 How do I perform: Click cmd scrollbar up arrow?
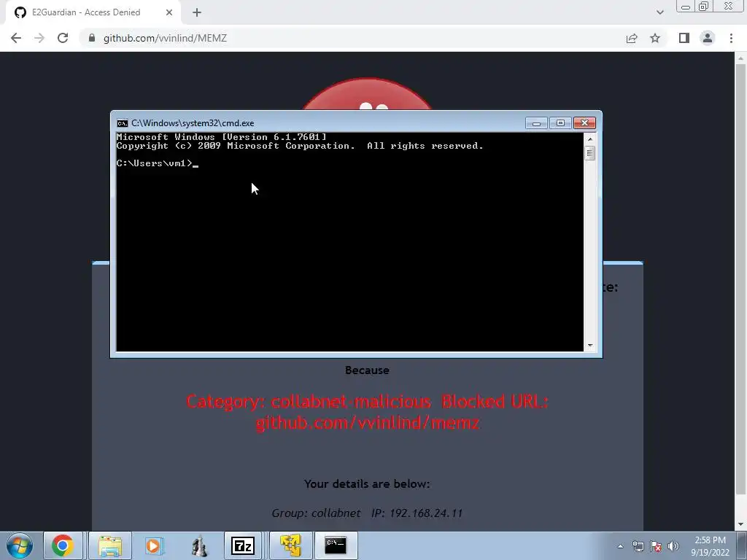click(x=590, y=139)
